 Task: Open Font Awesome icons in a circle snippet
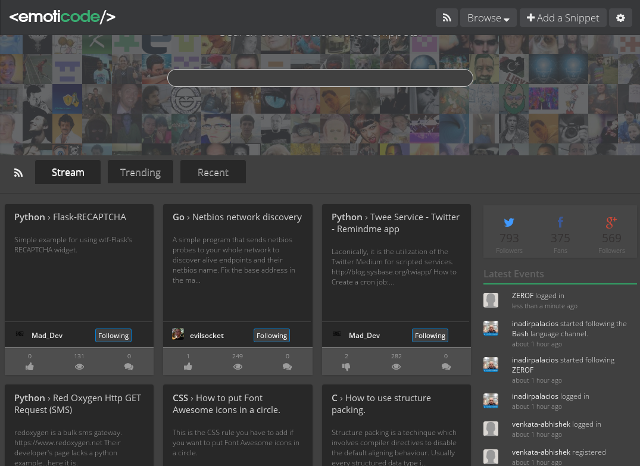[227, 404]
